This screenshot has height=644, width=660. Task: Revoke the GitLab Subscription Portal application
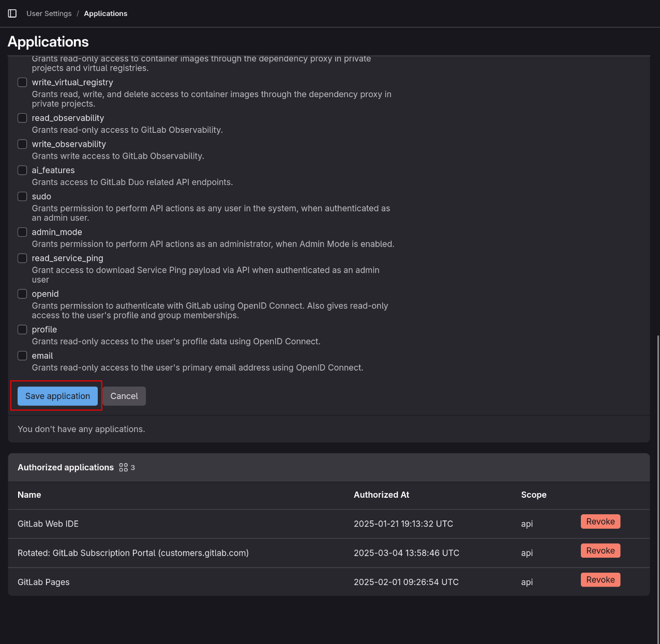click(601, 550)
